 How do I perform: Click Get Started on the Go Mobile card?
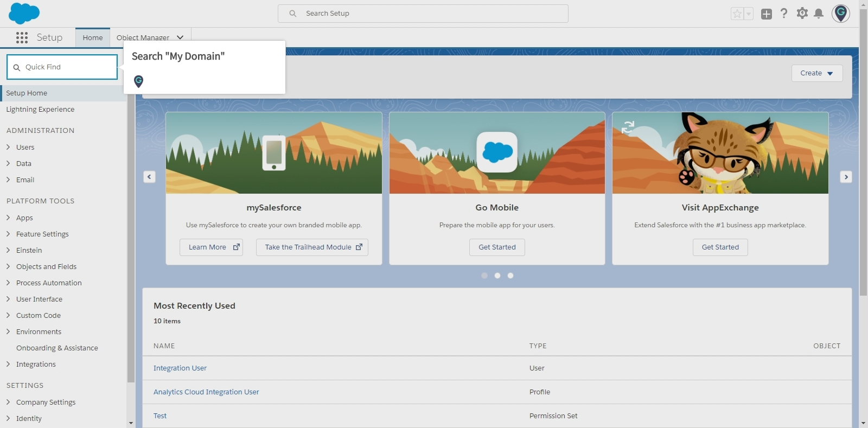tap(497, 247)
